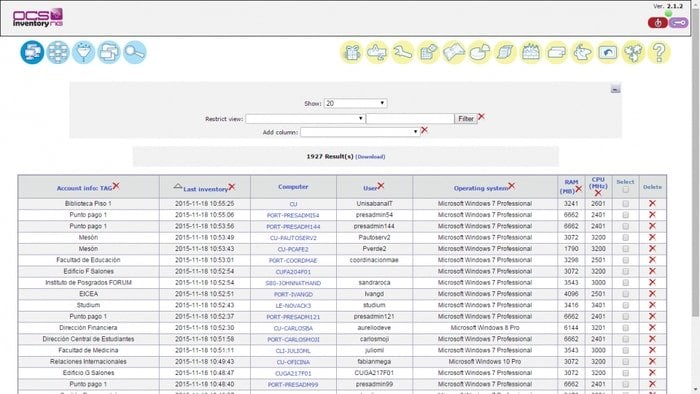This screenshot has width=700, height=394.
Task: Click the 'Relaciones Internacionales' cell
Action: [88, 361]
